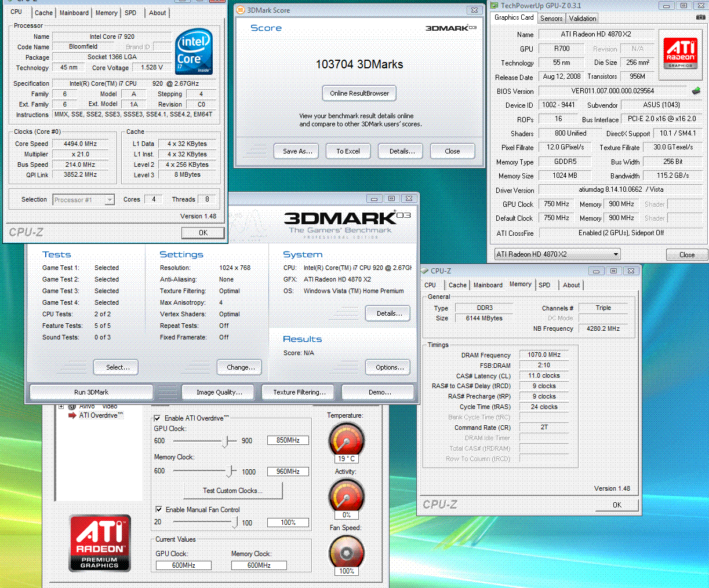Image resolution: width=709 pixels, height=588 pixels.
Task: Click the To Excel button
Action: [348, 151]
